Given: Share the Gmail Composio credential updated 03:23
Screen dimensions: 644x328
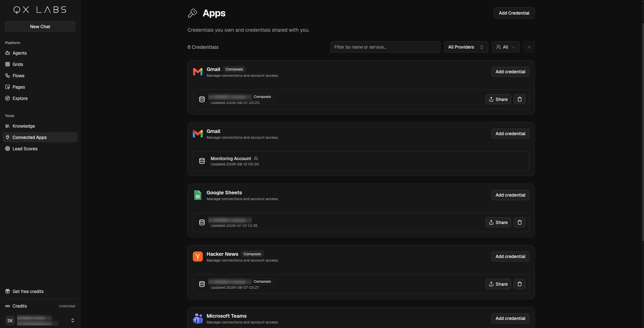Looking at the screenshot, I should pyautogui.click(x=498, y=99).
